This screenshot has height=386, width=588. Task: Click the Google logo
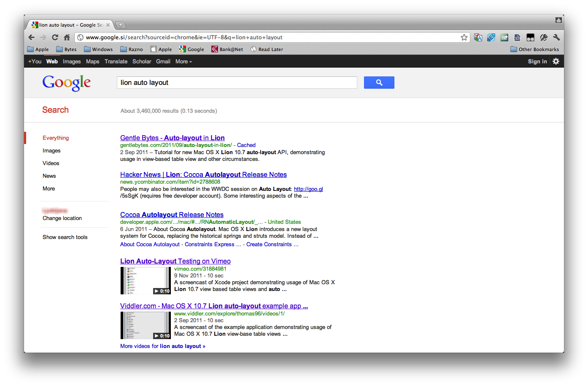tap(67, 83)
